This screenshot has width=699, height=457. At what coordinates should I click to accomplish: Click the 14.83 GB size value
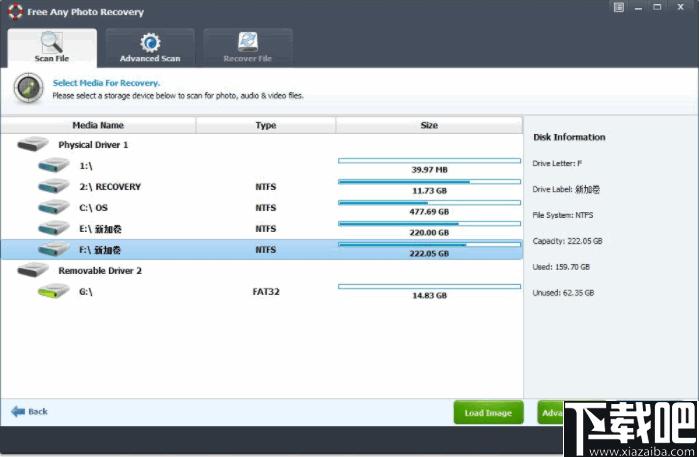click(429, 296)
